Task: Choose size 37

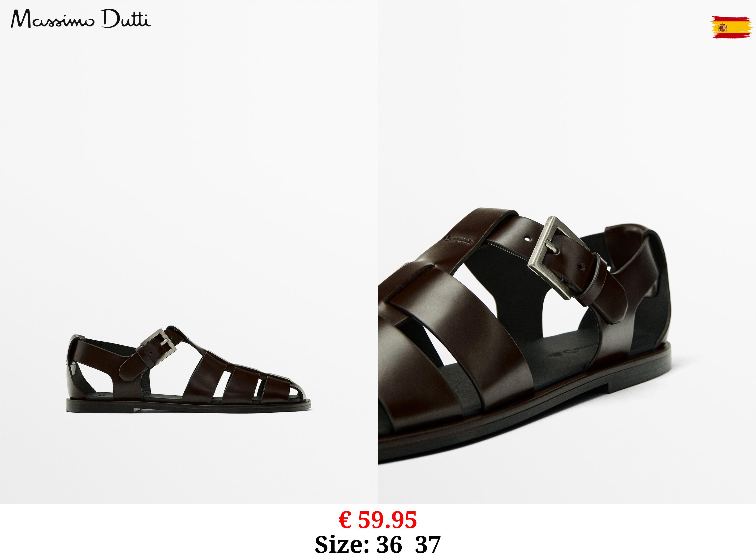Action: tap(428, 544)
